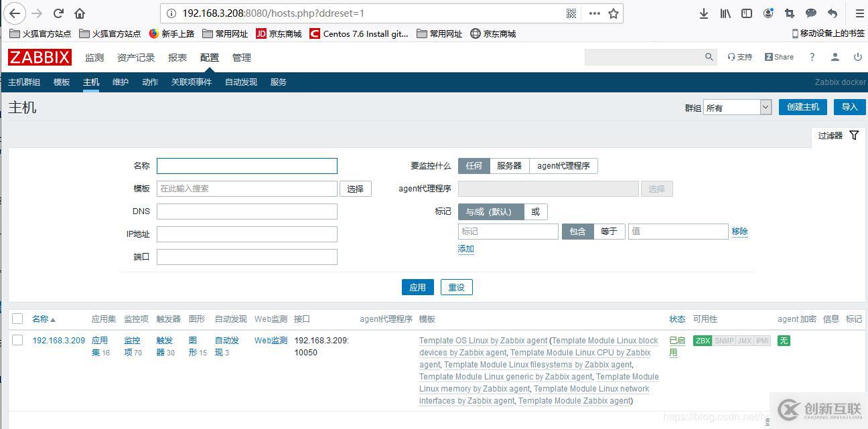Click the 移除 tag link

point(739,232)
